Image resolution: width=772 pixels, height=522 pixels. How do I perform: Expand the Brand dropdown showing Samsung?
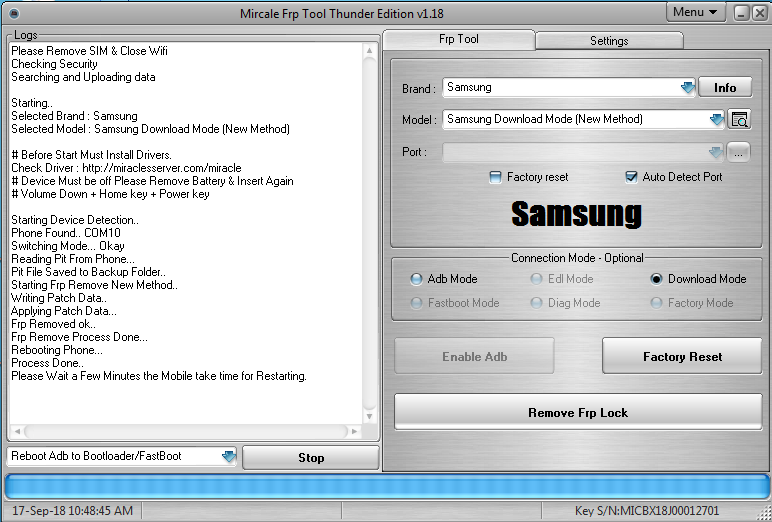tap(687, 88)
